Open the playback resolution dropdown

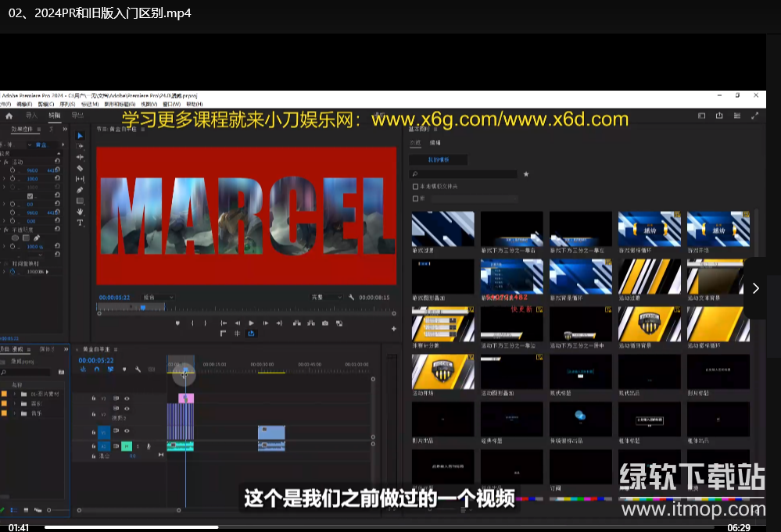click(x=327, y=298)
